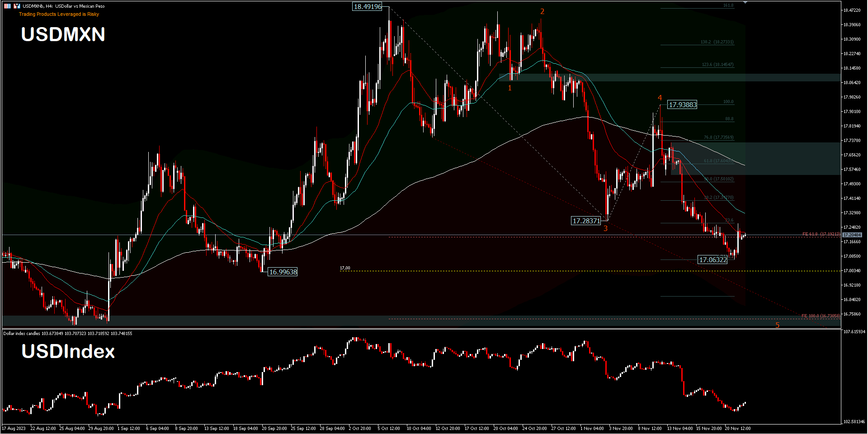Click the Dollar index candles indicator title
868x434 pixels.
pos(68,334)
